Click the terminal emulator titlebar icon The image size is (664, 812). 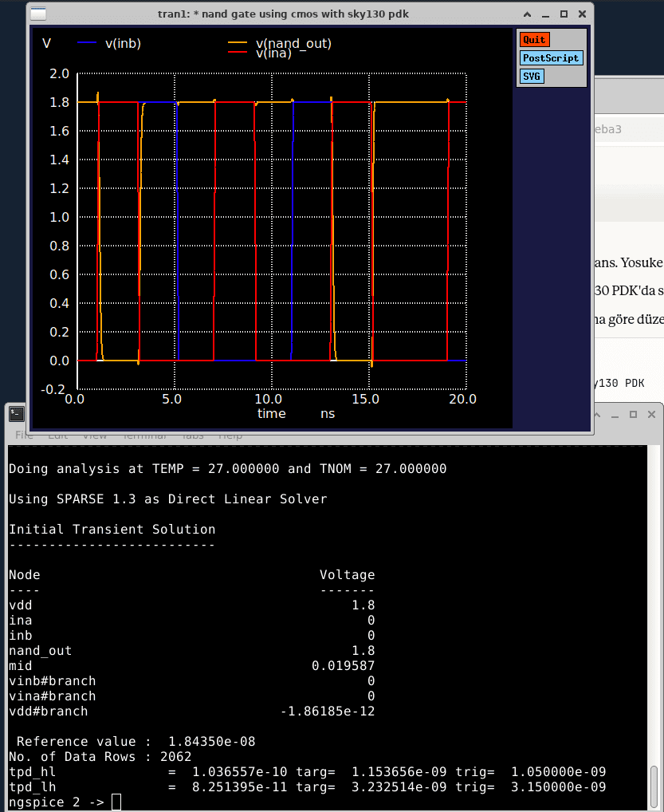point(17,414)
